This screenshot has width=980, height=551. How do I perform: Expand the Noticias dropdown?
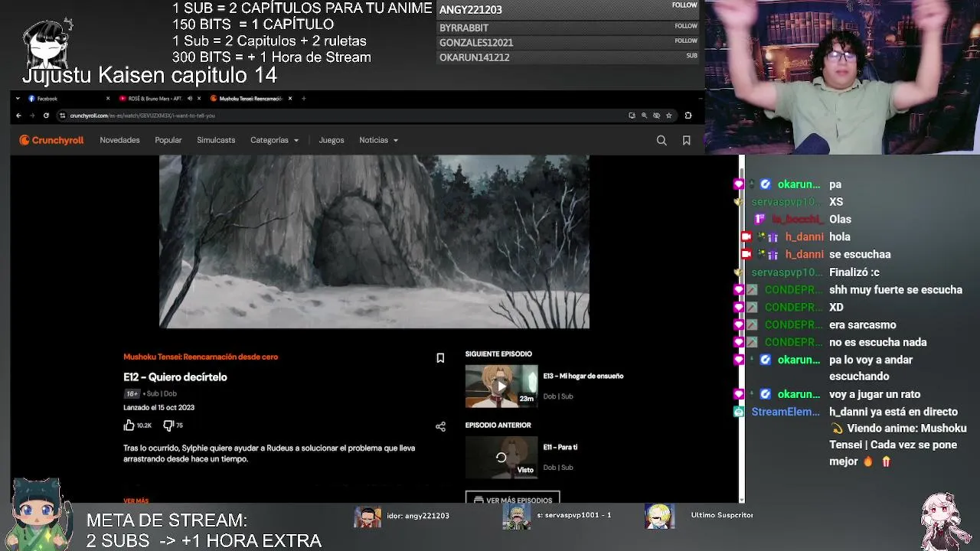[x=378, y=140]
